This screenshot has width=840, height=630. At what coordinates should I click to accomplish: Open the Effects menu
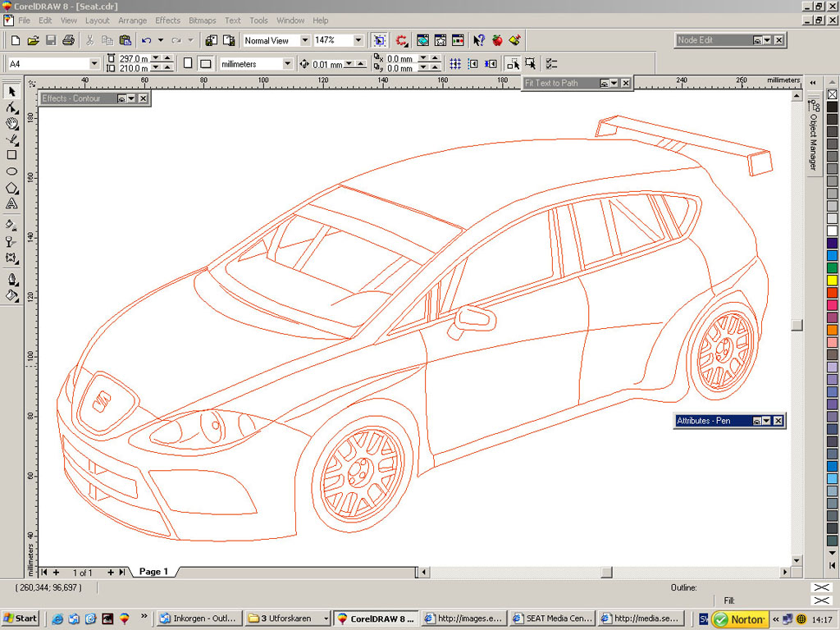pos(167,20)
